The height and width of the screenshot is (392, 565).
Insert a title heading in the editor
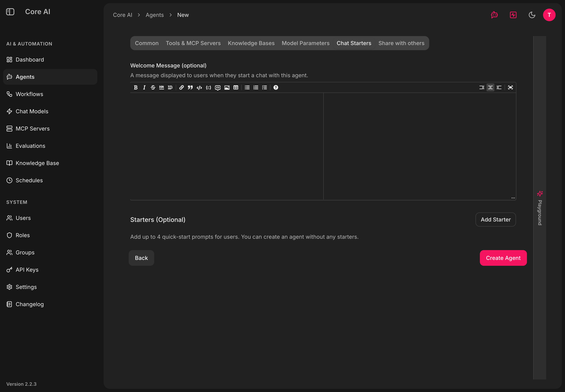170,87
